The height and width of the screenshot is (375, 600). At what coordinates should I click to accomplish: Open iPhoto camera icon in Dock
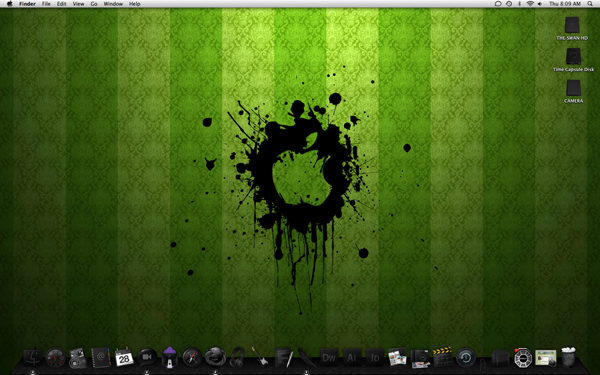pyautogui.click(x=420, y=358)
